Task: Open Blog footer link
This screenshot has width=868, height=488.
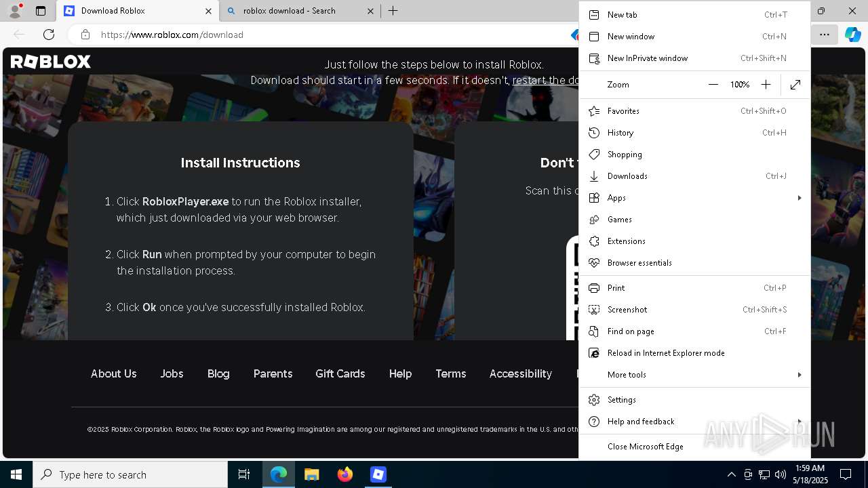Action: 218,374
